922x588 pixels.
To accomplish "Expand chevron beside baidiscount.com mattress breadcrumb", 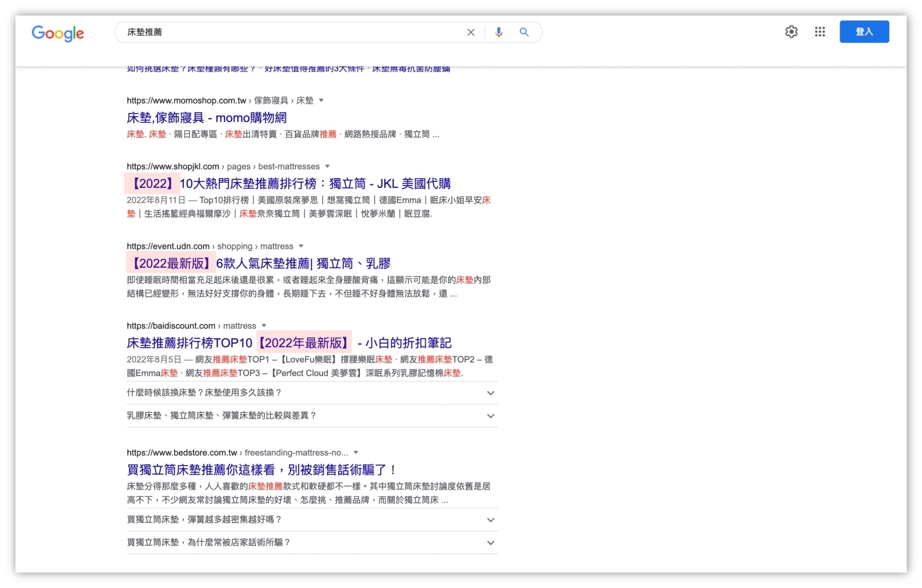I will click(264, 325).
